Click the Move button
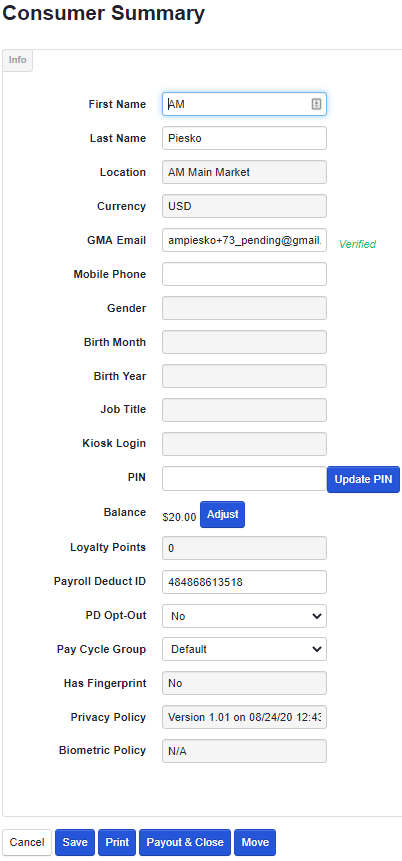The height and width of the screenshot is (861, 402). coord(255,842)
